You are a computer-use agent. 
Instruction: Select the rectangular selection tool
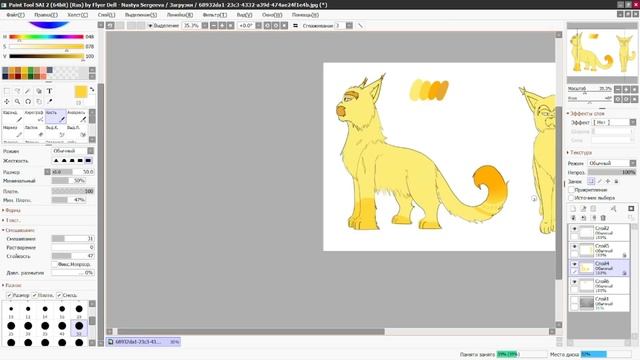[x=7, y=91]
